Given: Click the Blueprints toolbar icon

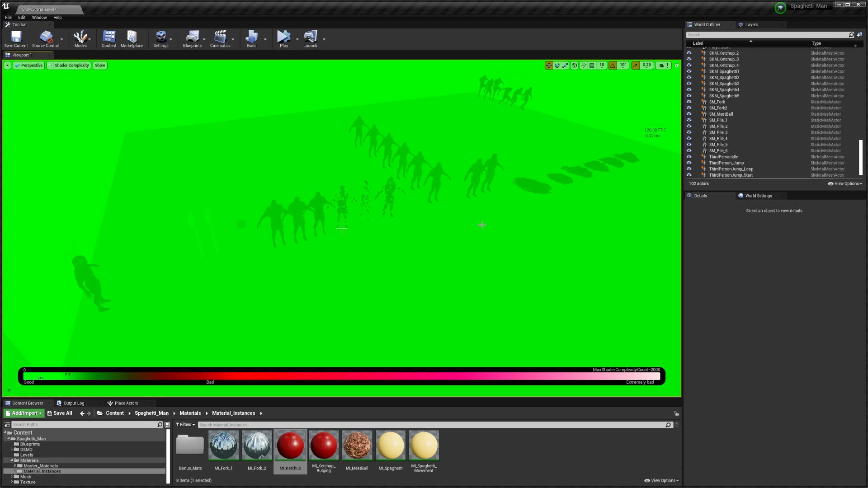Looking at the screenshot, I should click(x=192, y=38).
